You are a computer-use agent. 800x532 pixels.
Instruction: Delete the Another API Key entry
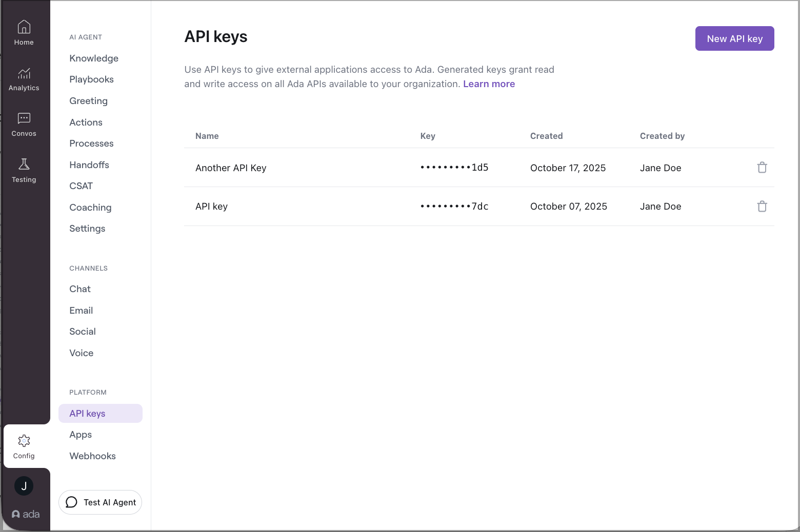pyautogui.click(x=762, y=168)
